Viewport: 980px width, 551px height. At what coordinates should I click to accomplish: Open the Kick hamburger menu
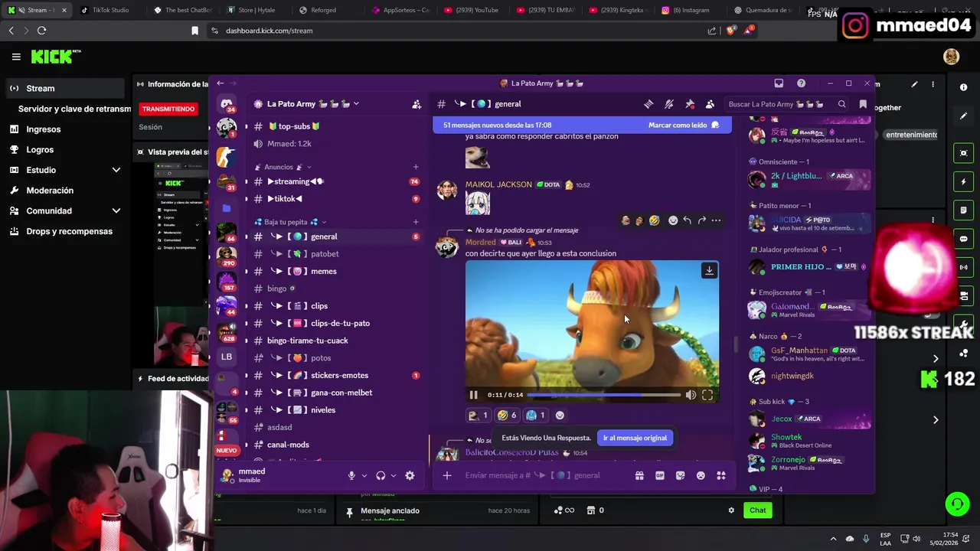coord(16,57)
